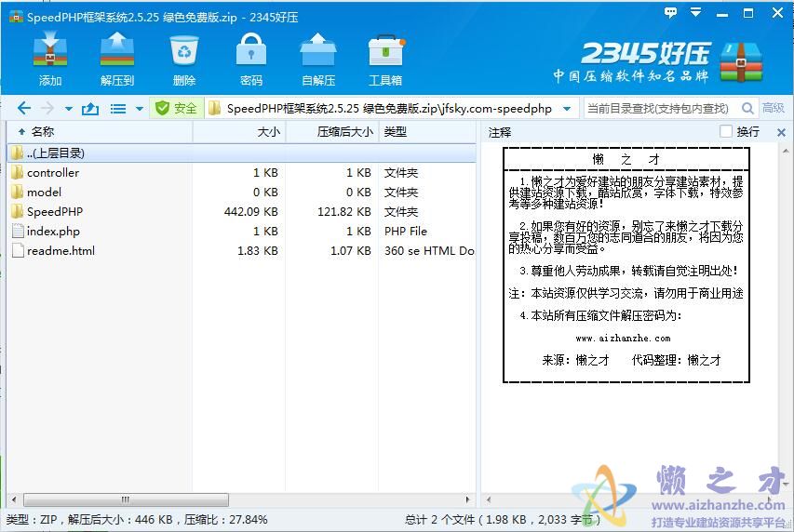
Task: Click the www.aizhanzhe.com text in comment
Action: [623, 339]
